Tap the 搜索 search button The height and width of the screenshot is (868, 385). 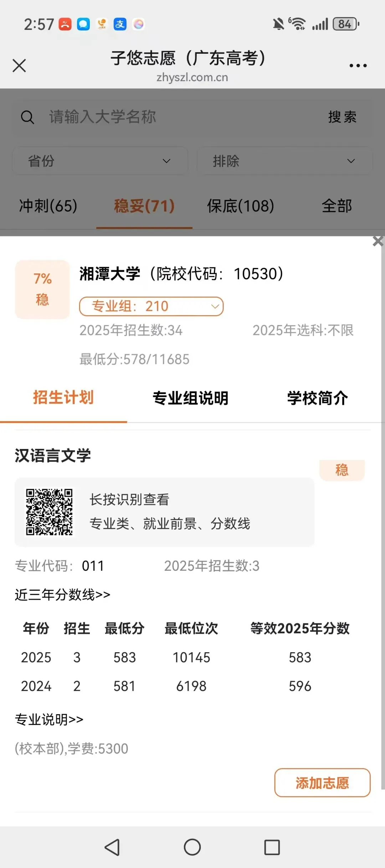[342, 117]
